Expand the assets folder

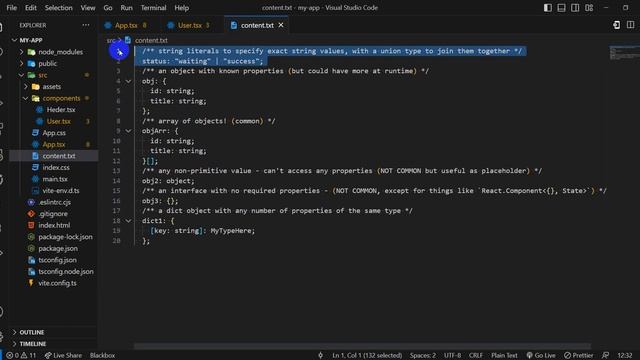(x=26, y=87)
